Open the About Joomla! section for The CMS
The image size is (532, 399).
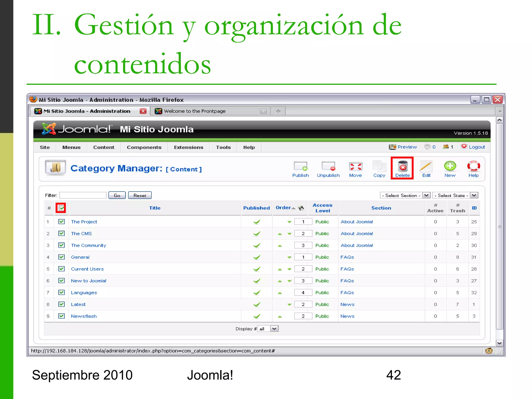tap(357, 234)
